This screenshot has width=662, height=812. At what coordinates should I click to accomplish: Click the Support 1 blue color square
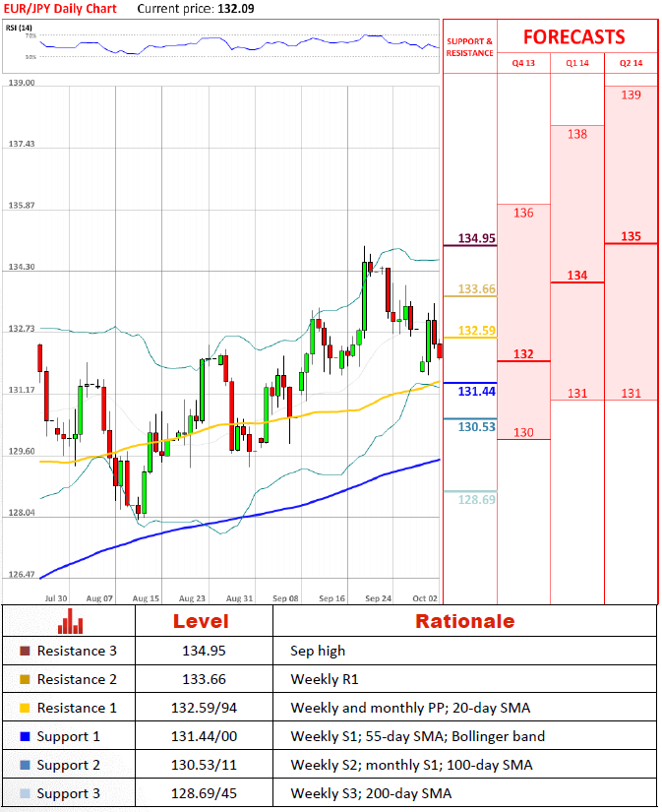point(25,736)
